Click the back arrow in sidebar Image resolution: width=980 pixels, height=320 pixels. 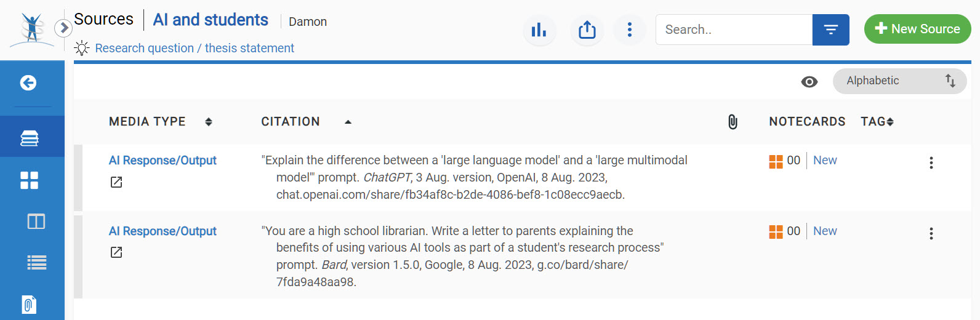coord(28,83)
